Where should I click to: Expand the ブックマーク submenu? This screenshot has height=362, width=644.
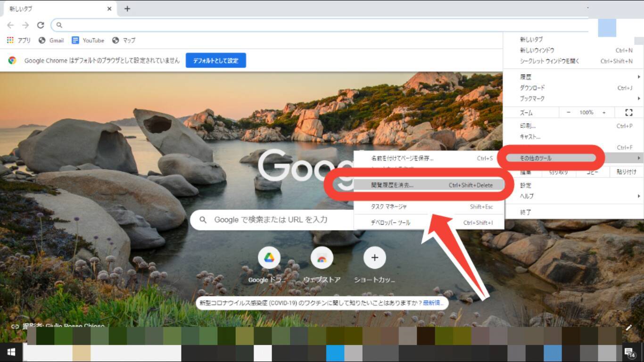pyautogui.click(x=573, y=99)
